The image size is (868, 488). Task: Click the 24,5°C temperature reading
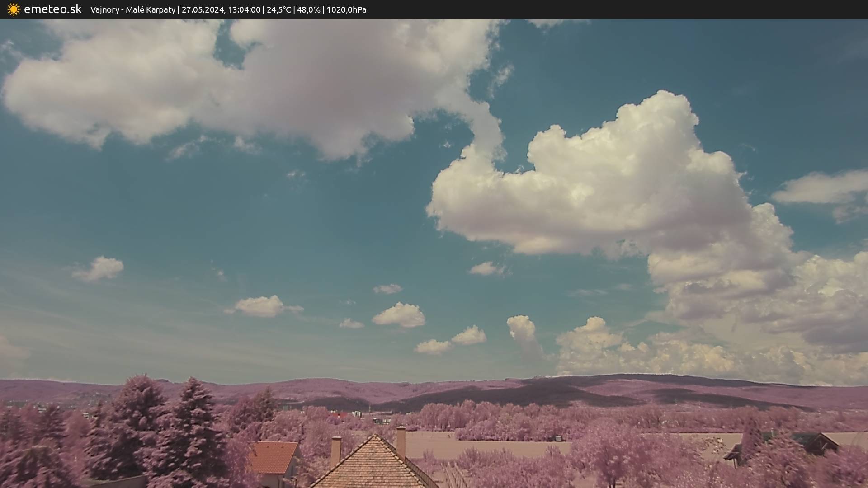(278, 10)
